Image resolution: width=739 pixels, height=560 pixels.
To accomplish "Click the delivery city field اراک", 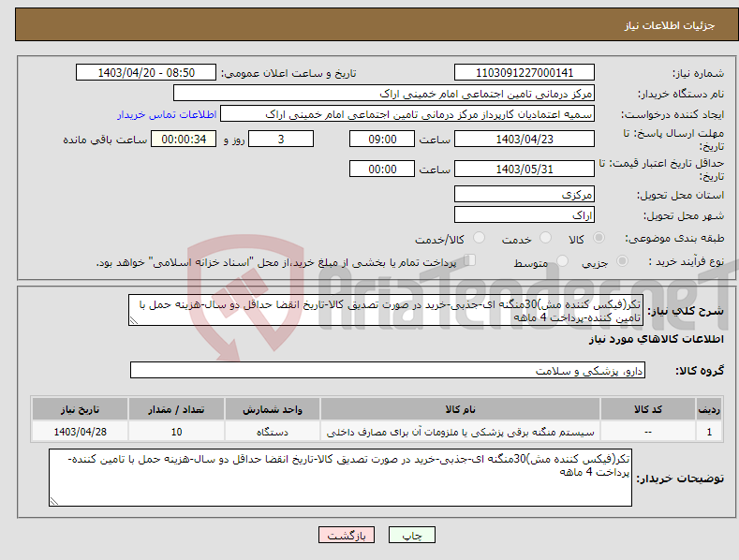I will tap(525, 215).
